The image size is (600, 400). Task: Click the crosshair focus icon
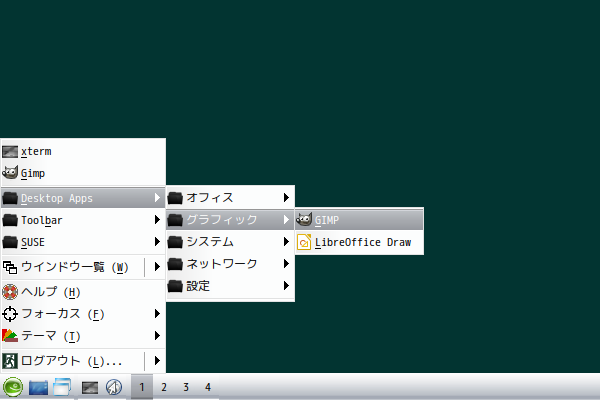10,314
